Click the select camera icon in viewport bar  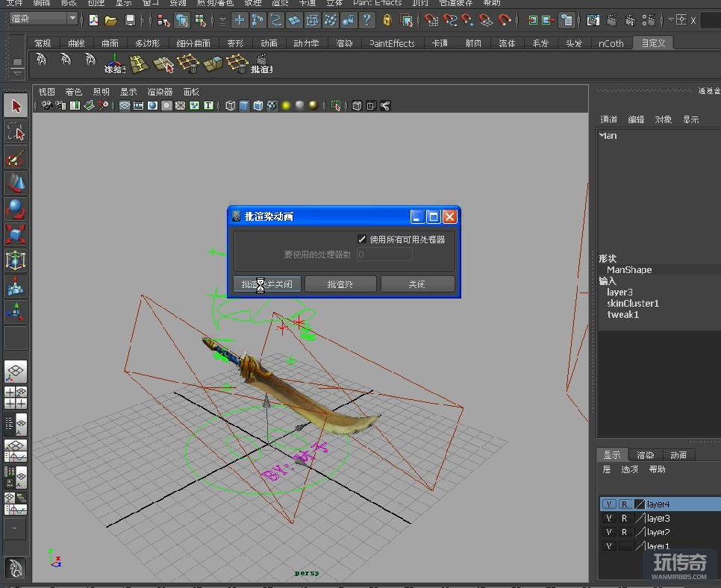click(46, 106)
